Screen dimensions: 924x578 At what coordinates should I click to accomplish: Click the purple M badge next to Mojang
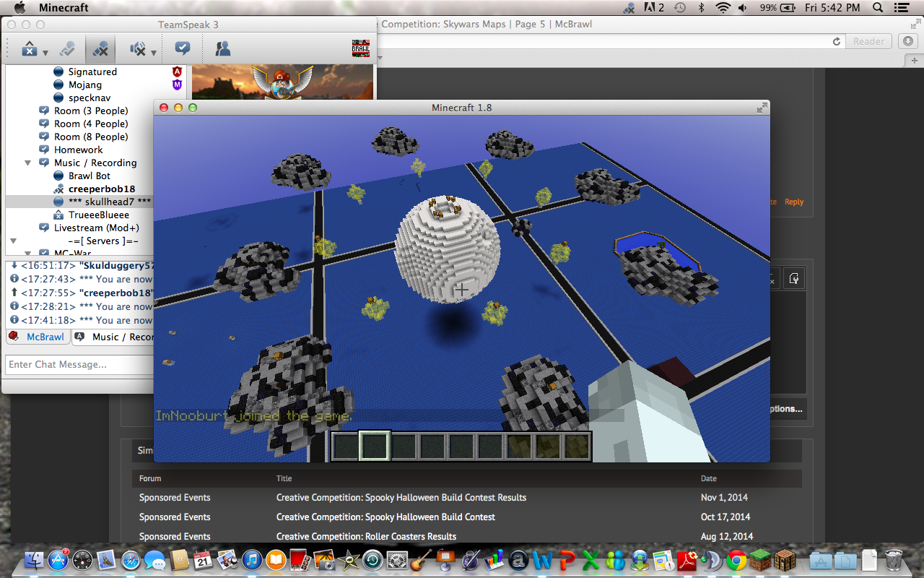(x=177, y=85)
